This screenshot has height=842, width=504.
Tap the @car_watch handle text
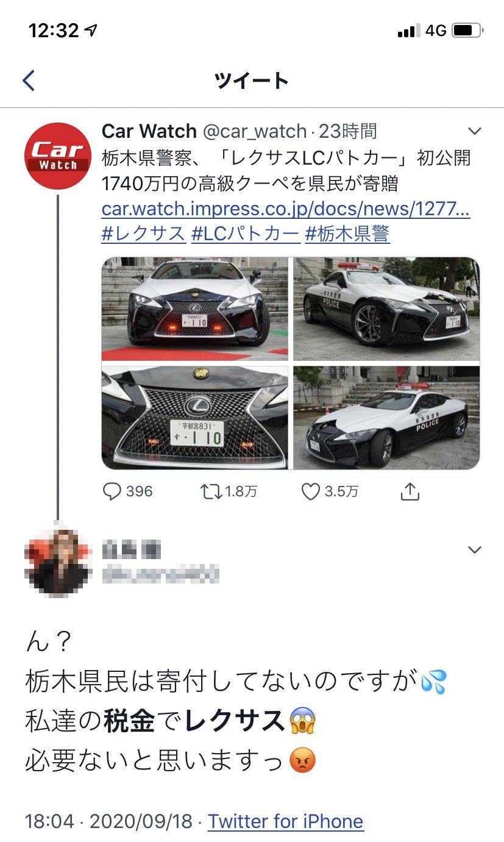tap(254, 131)
